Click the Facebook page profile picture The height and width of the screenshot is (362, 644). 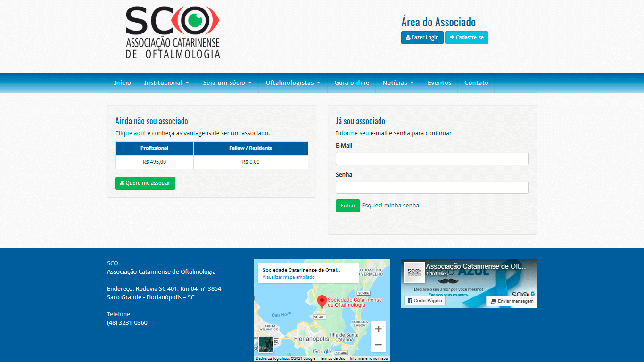414,272
